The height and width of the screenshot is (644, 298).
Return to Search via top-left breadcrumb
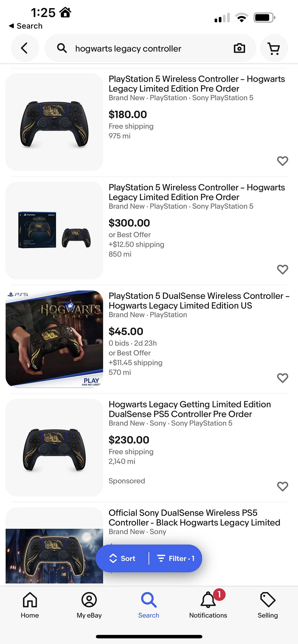[26, 26]
